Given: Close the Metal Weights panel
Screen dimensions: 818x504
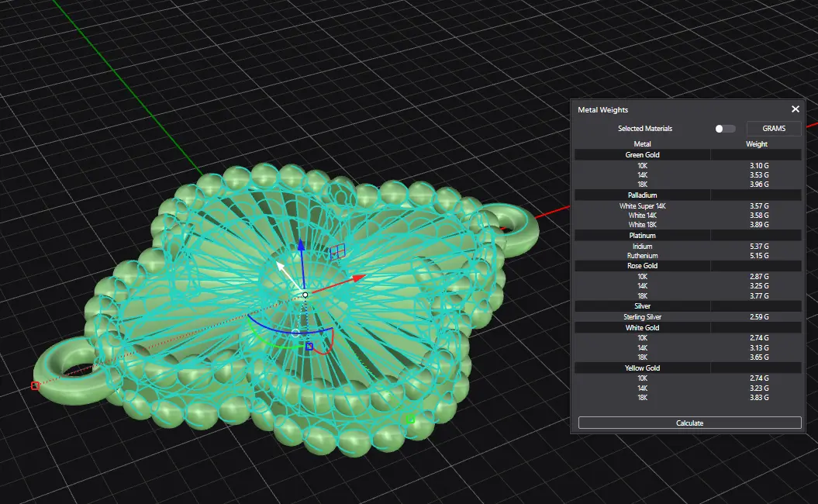Looking at the screenshot, I should pos(795,109).
